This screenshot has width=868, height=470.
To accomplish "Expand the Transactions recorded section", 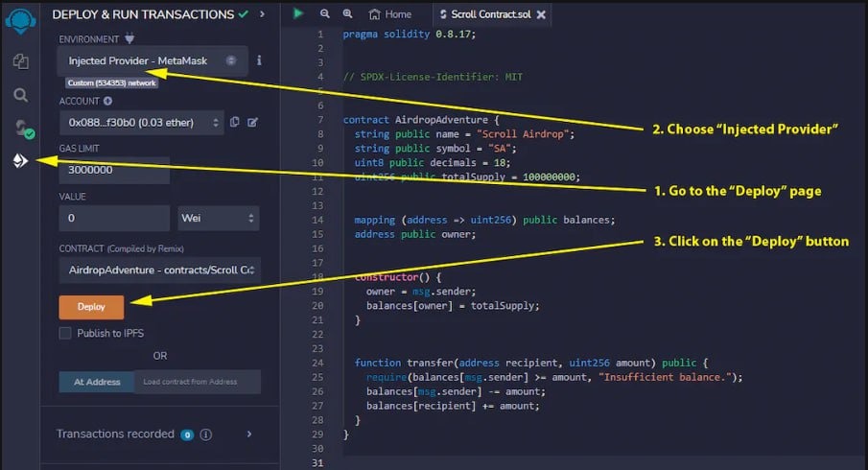I will [249, 434].
